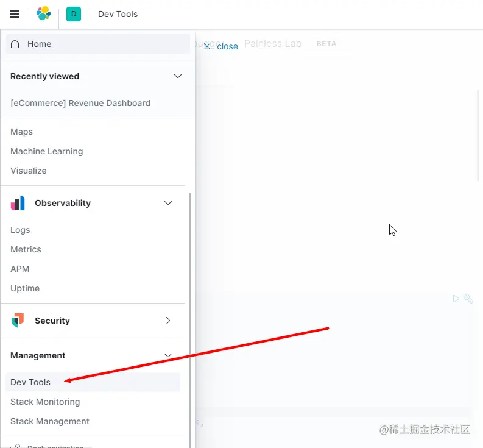Open Machine Learning from navigation
Screen dimensions: 483x448
pos(47,151)
